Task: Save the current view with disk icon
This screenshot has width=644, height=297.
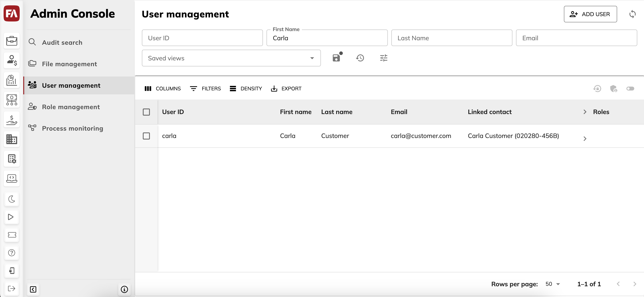Action: (337, 58)
